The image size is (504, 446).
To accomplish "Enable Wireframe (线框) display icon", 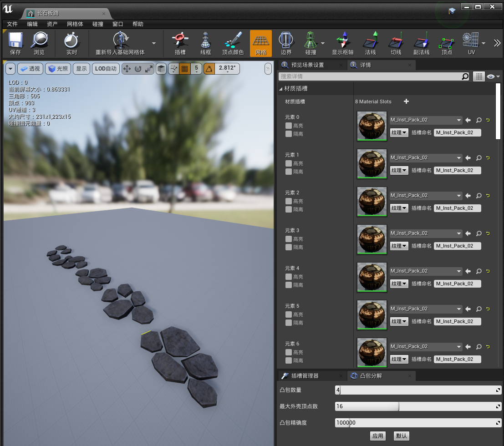I will pos(206,44).
